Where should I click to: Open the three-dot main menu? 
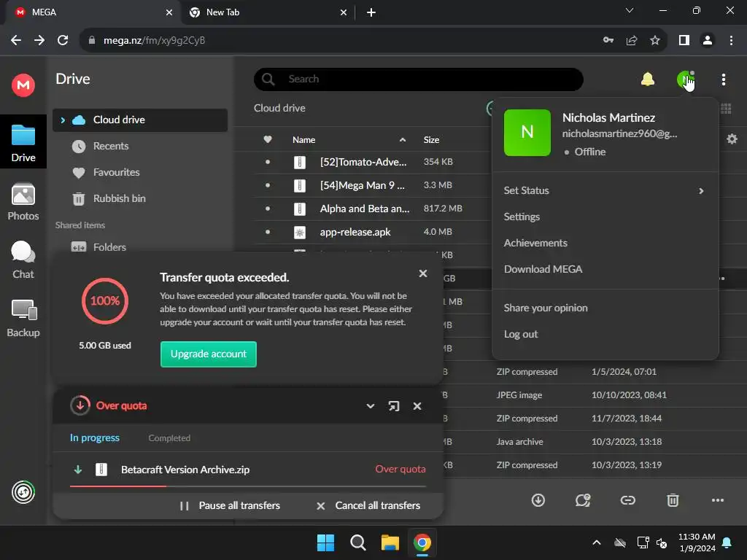(723, 79)
